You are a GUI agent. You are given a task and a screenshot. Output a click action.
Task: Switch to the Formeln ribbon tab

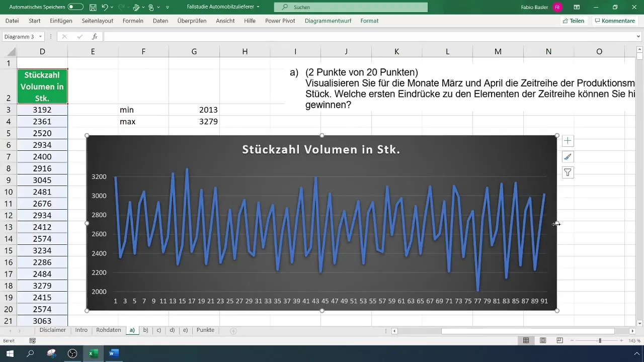click(x=133, y=21)
